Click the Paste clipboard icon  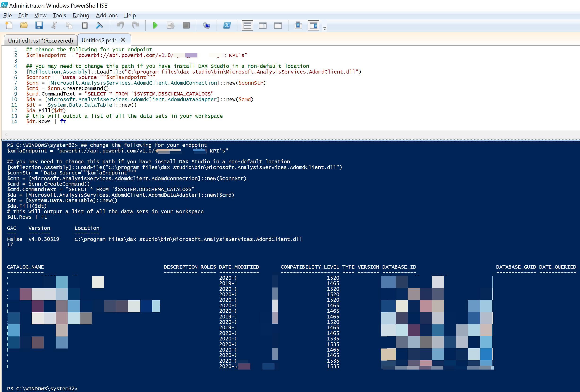click(85, 26)
